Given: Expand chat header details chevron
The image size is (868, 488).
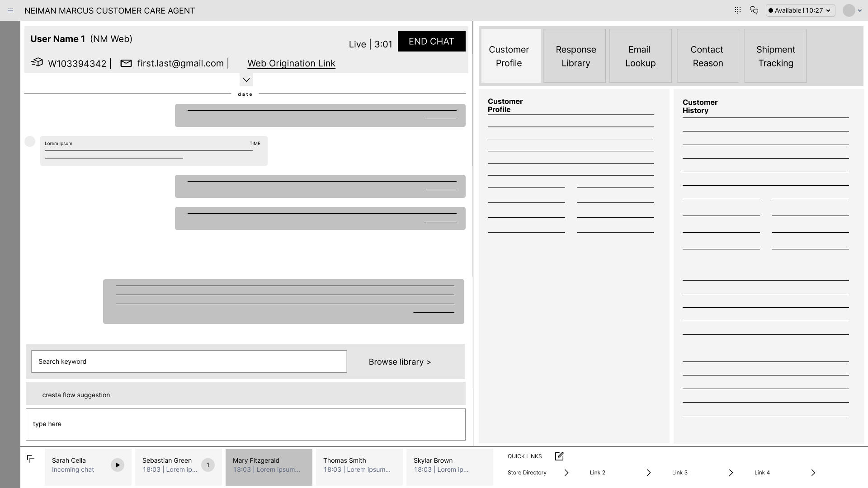Looking at the screenshot, I should click(x=246, y=80).
